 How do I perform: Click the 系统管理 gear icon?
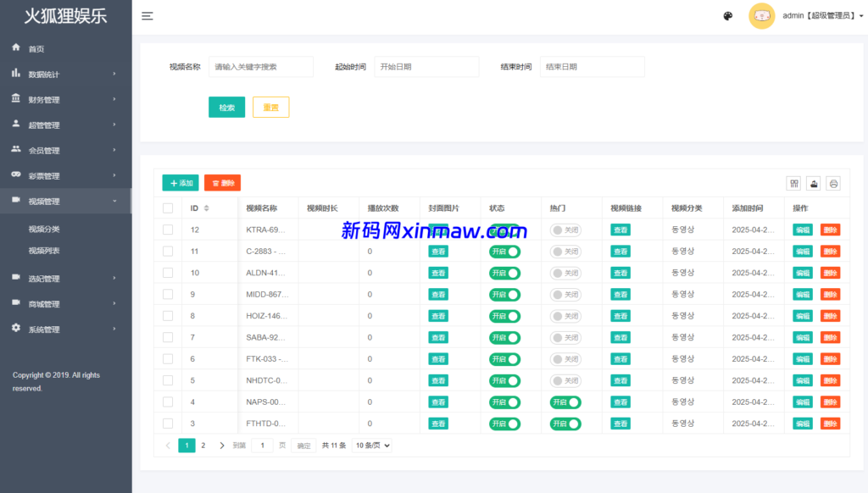pos(16,328)
